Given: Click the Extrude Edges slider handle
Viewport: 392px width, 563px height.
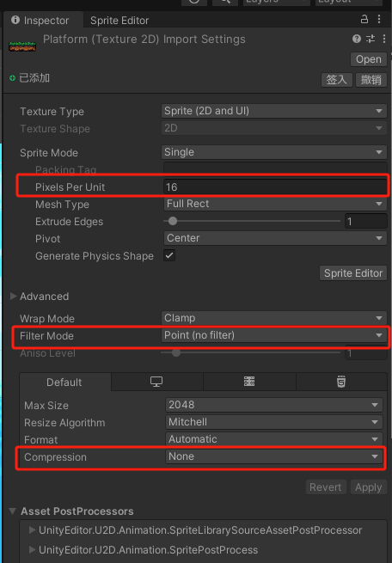Looking at the screenshot, I should (173, 221).
